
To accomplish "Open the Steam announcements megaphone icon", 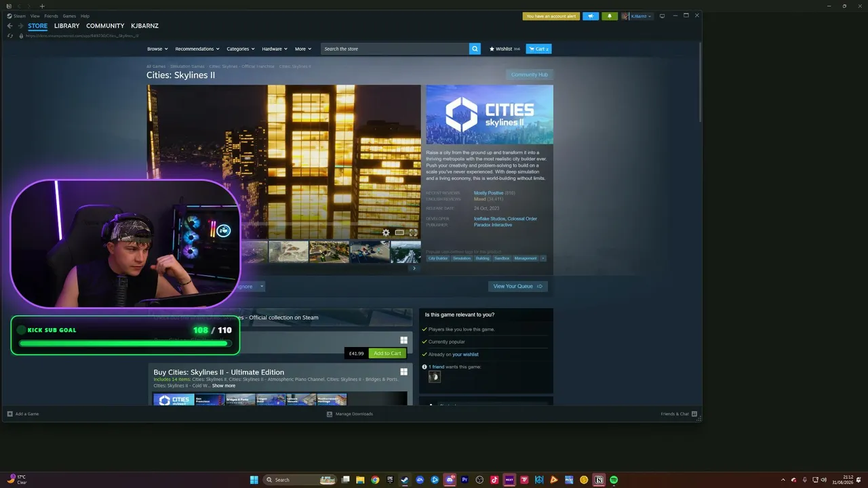I will pos(591,16).
